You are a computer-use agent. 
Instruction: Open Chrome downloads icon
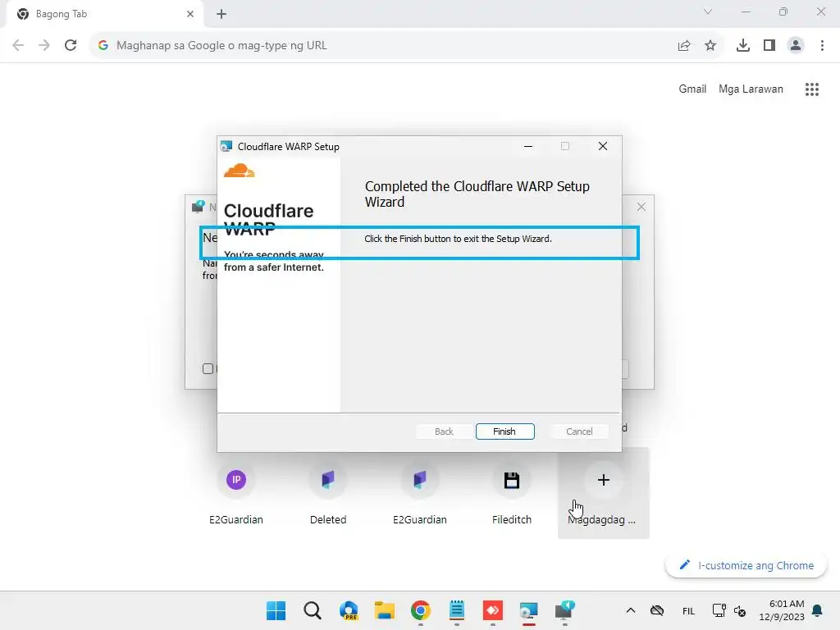[x=743, y=46]
